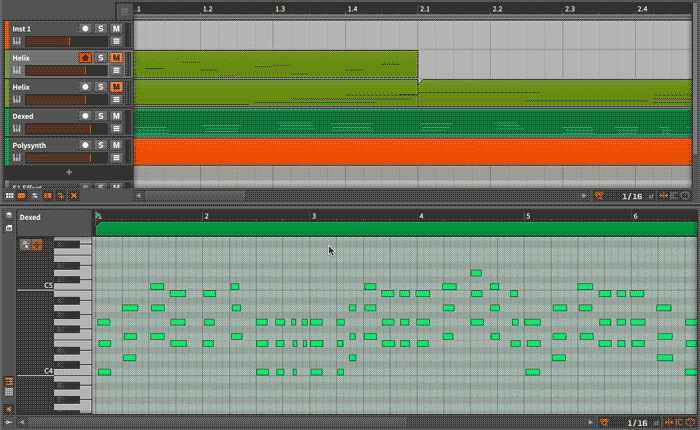Mute the Polysynth track
Image resolution: width=700 pixels, height=430 pixels.
(116, 145)
